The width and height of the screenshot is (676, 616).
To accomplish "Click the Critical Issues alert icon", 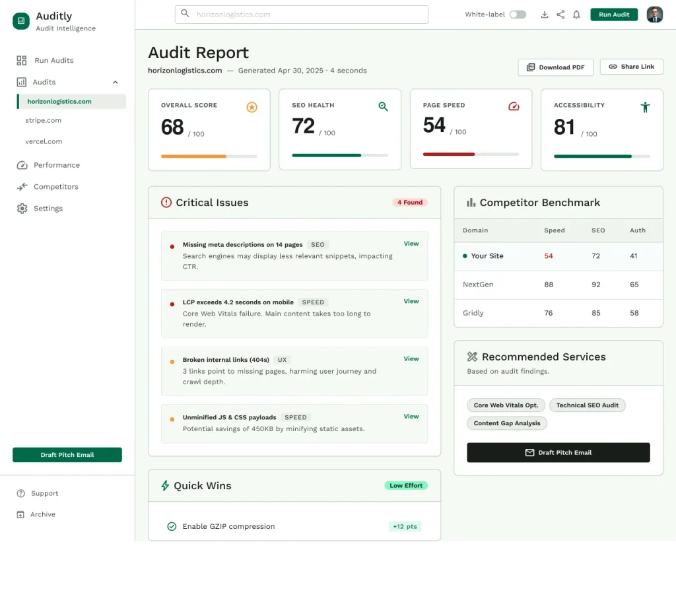I will pos(166,202).
